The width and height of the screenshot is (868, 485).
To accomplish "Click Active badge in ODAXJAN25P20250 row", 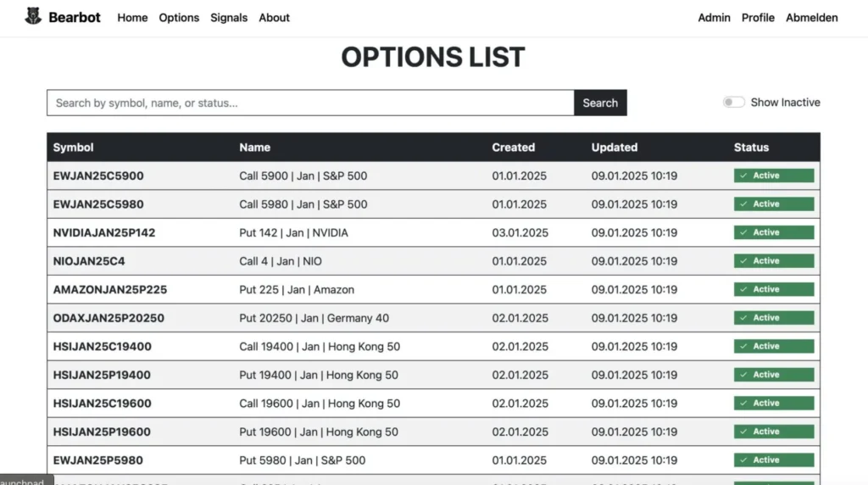I will pyautogui.click(x=773, y=318).
